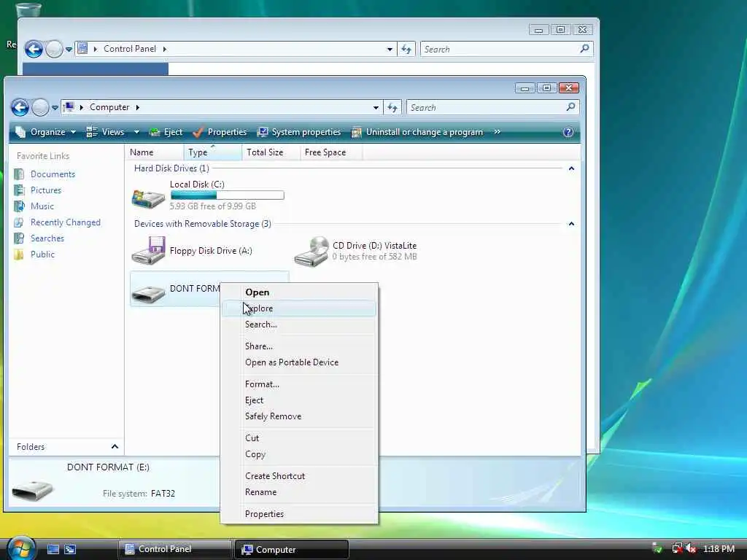Click Uninstall or change a program

417,132
